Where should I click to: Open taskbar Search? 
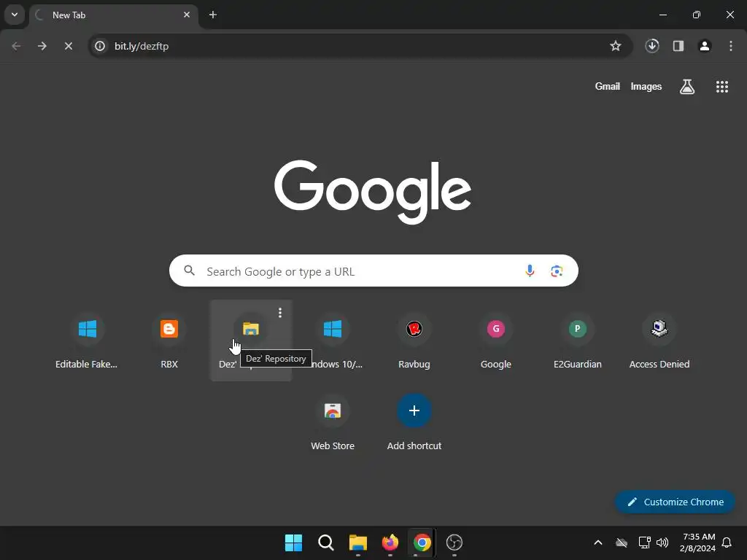[326, 542]
